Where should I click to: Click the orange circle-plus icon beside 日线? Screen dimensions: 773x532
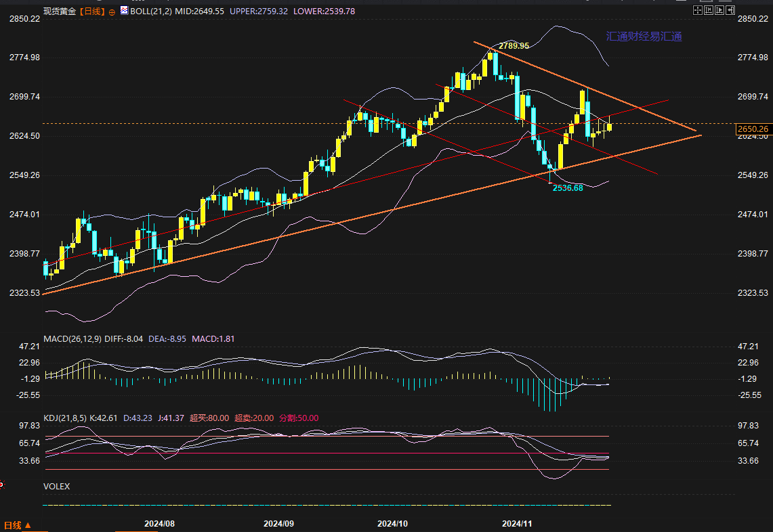[x=112, y=12]
